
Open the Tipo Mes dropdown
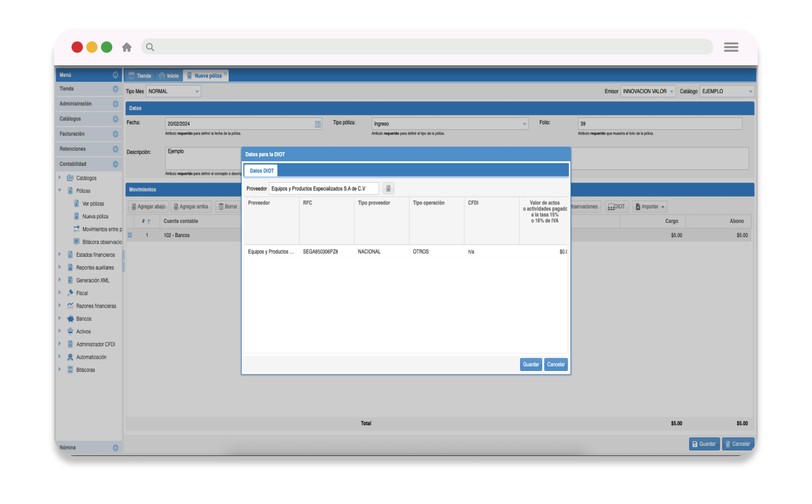pos(197,92)
